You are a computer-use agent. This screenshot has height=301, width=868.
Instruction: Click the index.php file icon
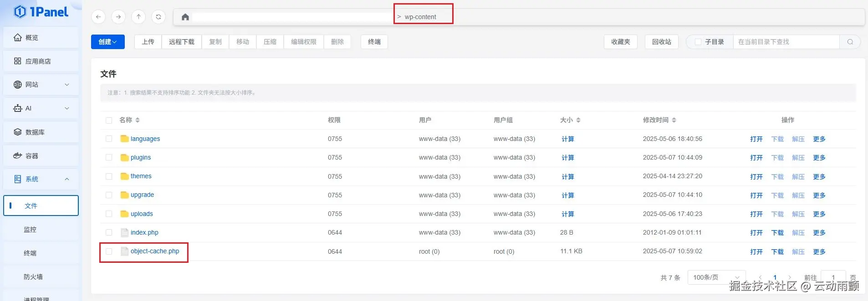124,232
